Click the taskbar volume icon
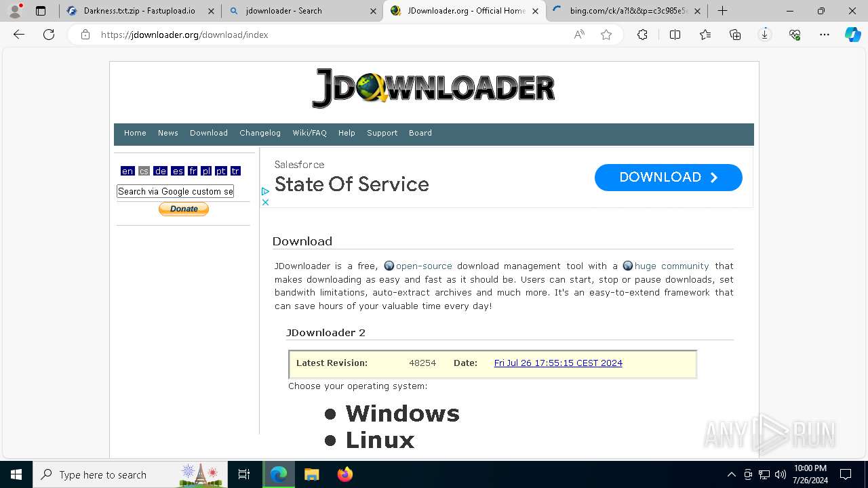This screenshot has width=868, height=488. click(x=781, y=474)
